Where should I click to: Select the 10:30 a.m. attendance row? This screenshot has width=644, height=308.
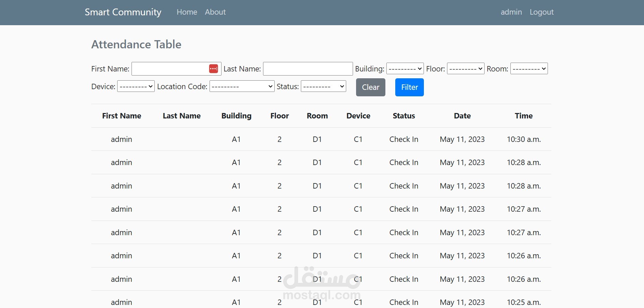[x=321, y=139]
